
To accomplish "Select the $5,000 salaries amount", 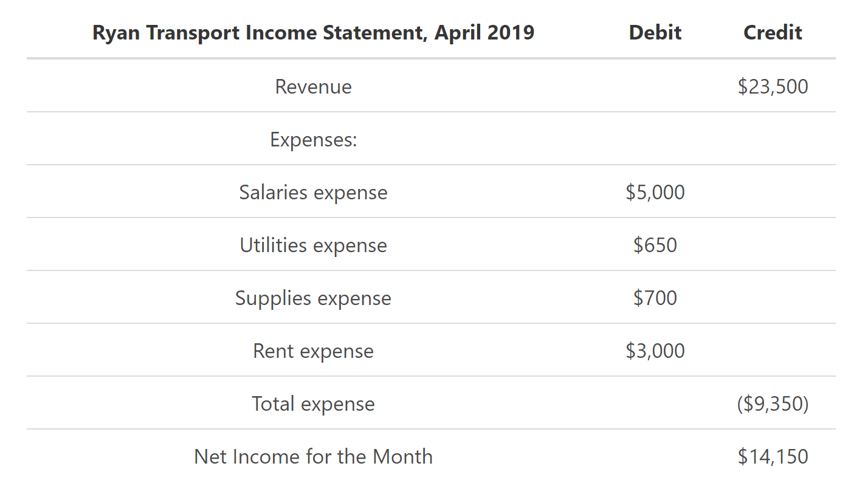I will tap(655, 193).
